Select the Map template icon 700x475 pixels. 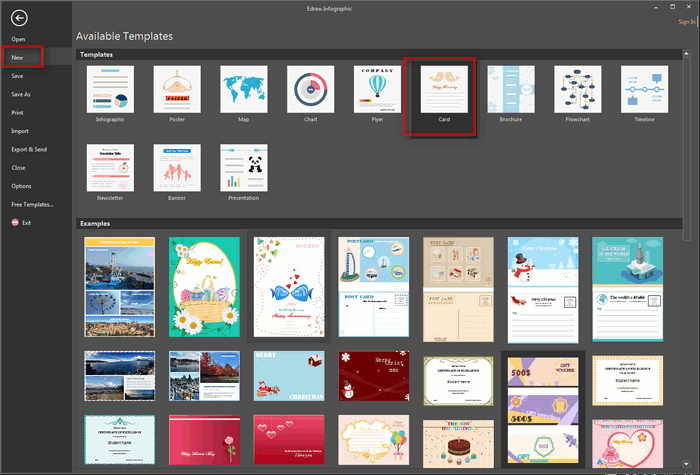click(243, 89)
